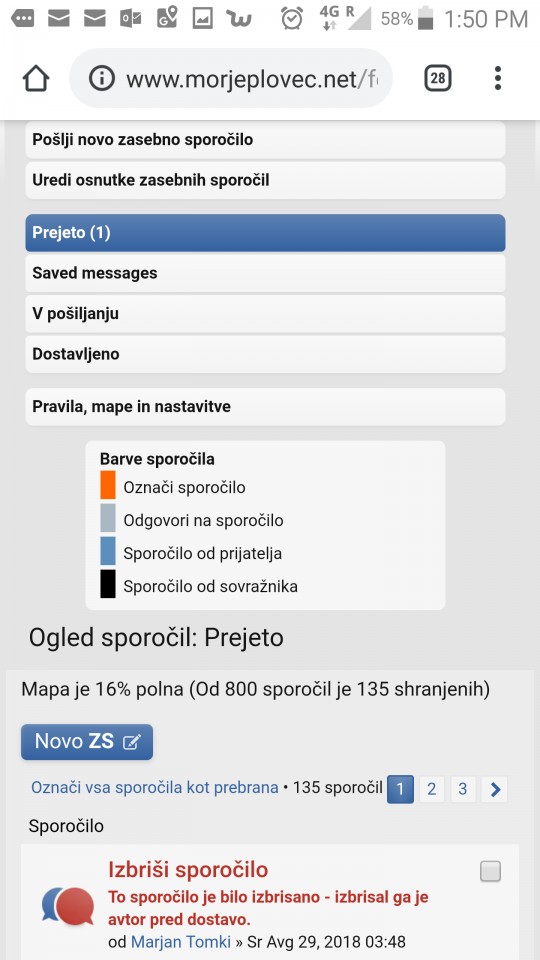Tap the site info icon in address bar
The image size is (540, 960).
(102, 78)
